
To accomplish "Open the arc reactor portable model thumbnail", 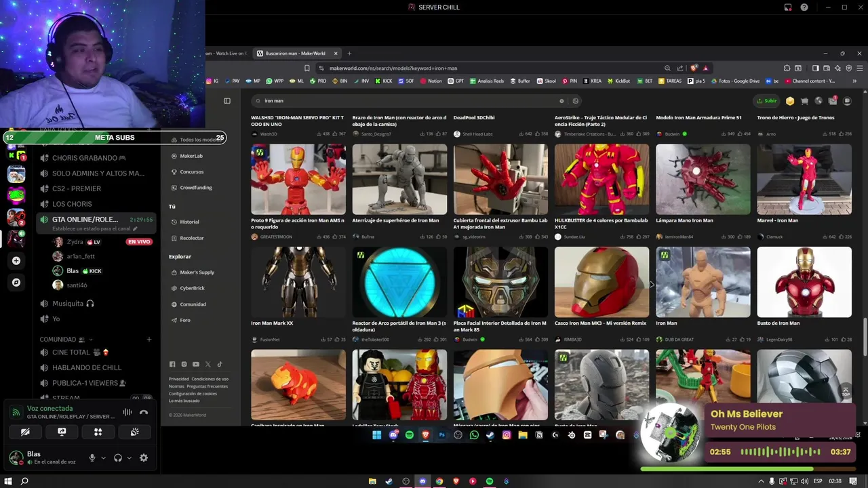I will pyautogui.click(x=399, y=282).
